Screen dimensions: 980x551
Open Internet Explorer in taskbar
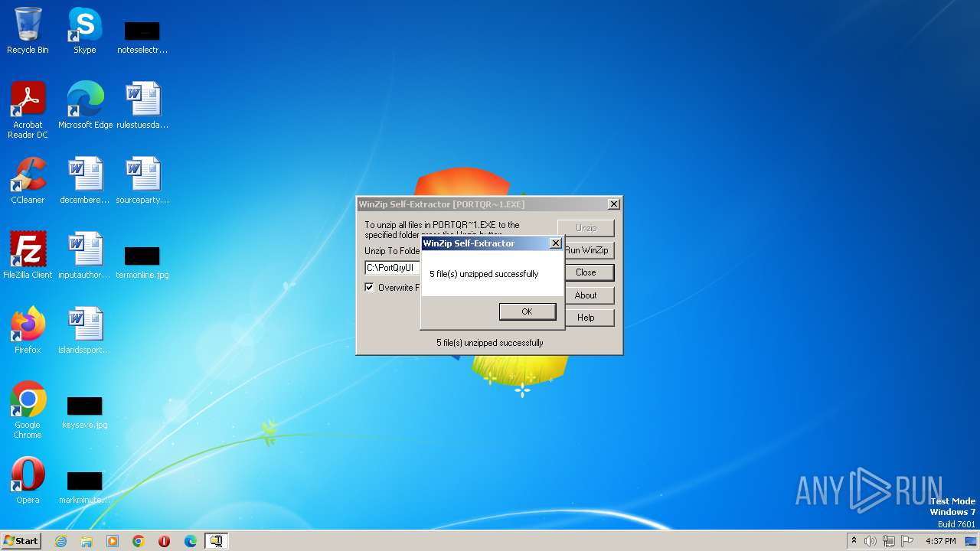click(x=60, y=541)
